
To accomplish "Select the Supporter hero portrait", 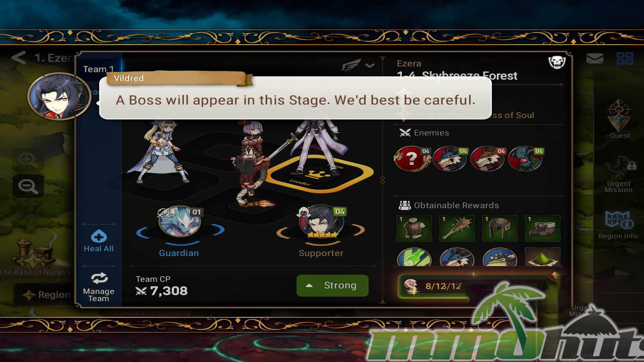I will [x=321, y=222].
